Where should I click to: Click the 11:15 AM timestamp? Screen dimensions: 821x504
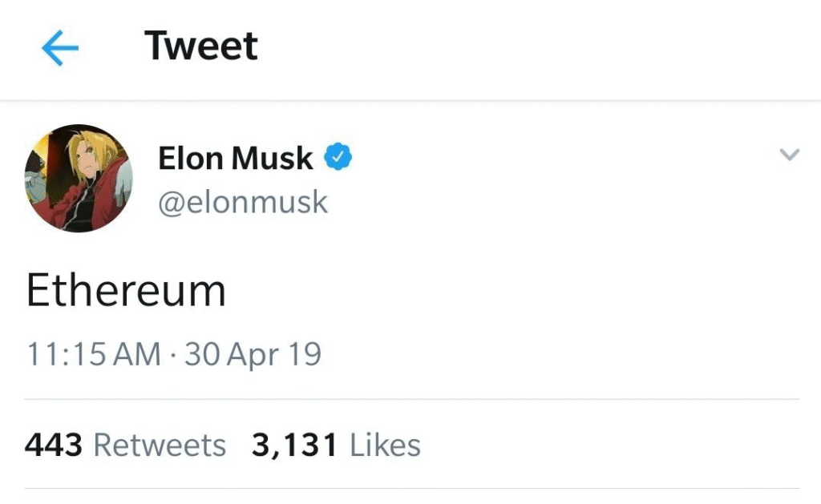93,353
